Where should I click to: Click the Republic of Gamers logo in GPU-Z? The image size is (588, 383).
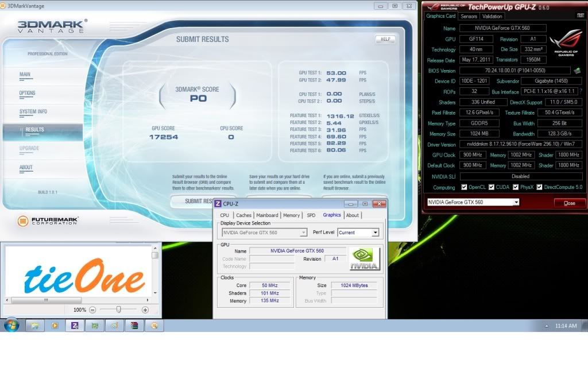coord(566,42)
